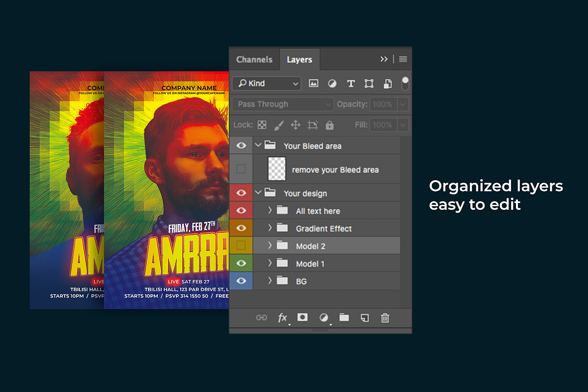This screenshot has height=392, width=588.
Task: Click the folder icon of BG
Action: click(282, 281)
